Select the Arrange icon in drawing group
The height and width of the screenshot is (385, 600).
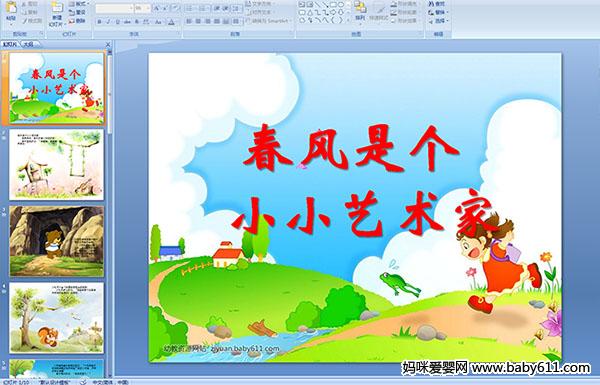pyautogui.click(x=360, y=11)
